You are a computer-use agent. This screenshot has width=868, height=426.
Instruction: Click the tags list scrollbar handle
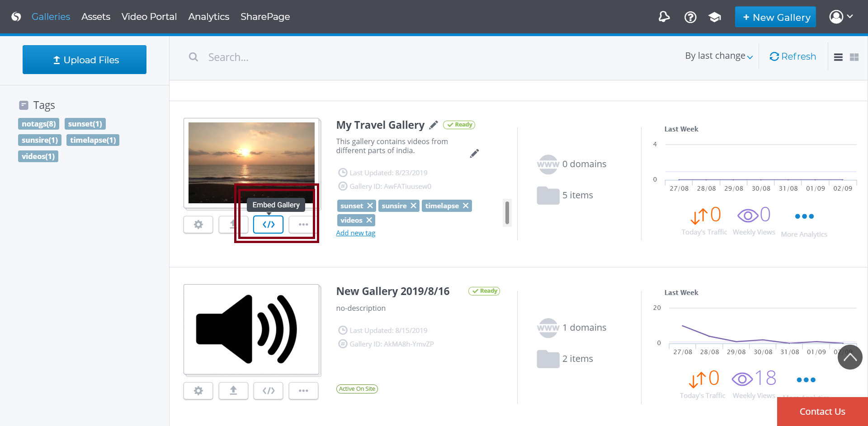pos(507,213)
